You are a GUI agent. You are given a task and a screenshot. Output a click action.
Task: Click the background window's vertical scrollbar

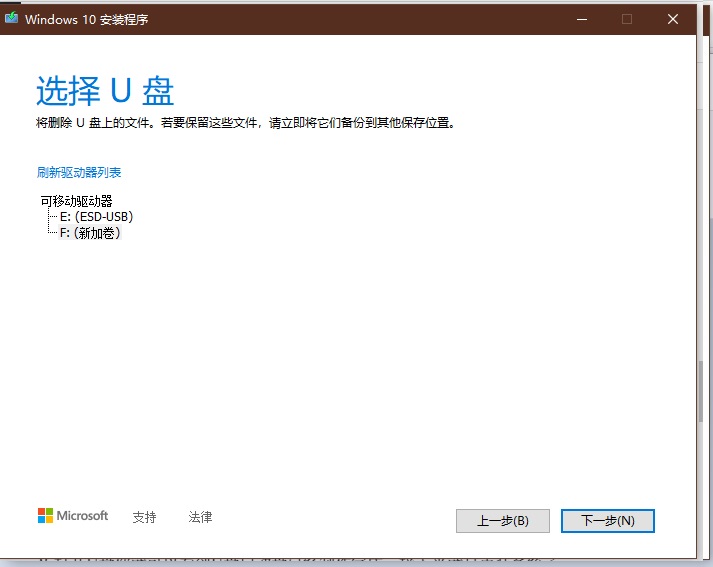pos(701,391)
